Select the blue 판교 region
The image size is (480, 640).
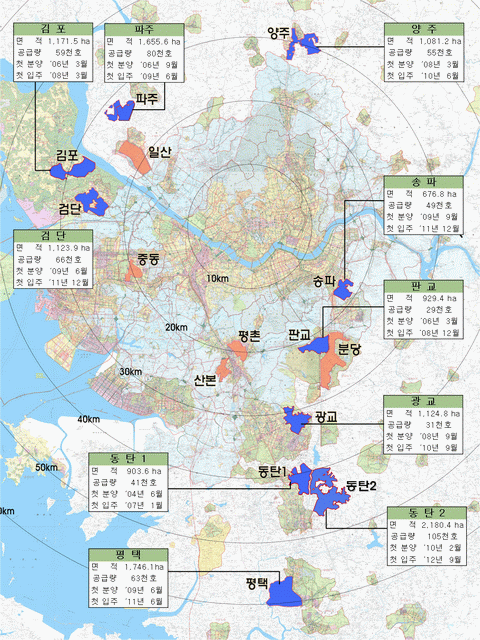click(315, 346)
